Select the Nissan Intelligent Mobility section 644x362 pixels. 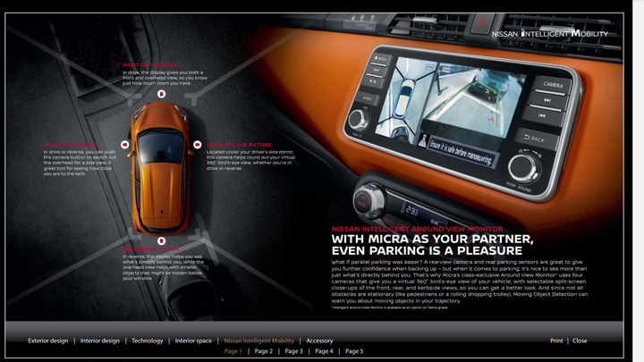click(259, 341)
